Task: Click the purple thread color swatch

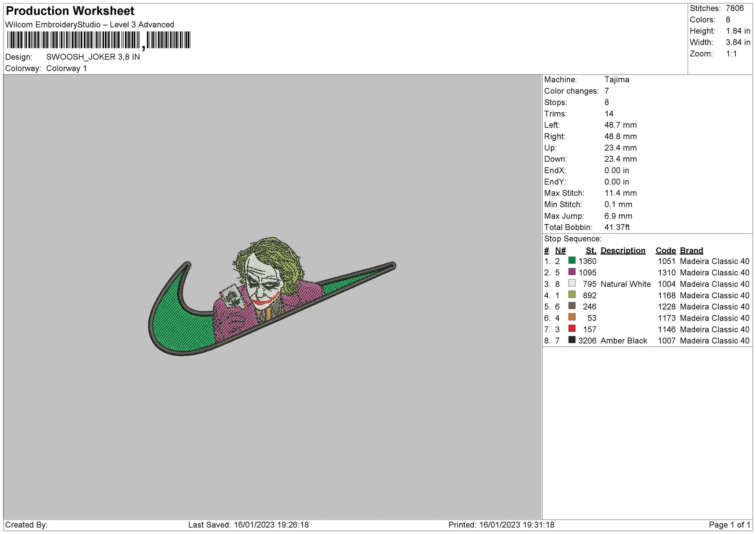Action: [571, 272]
